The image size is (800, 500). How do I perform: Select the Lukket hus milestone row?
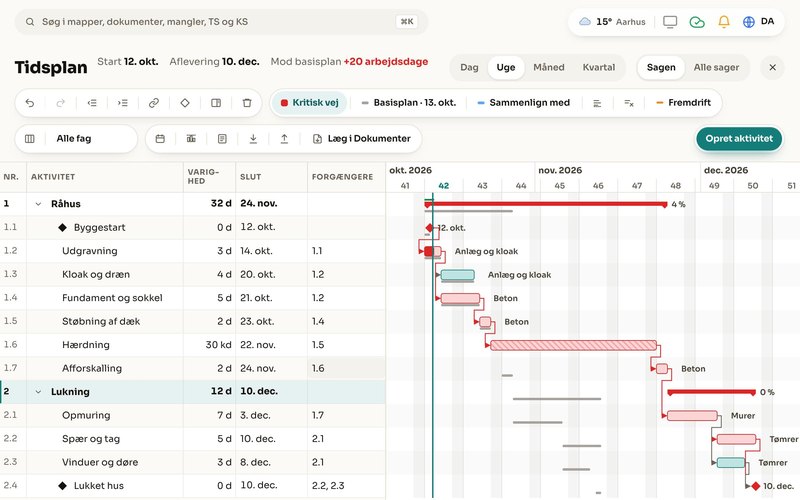click(192, 486)
